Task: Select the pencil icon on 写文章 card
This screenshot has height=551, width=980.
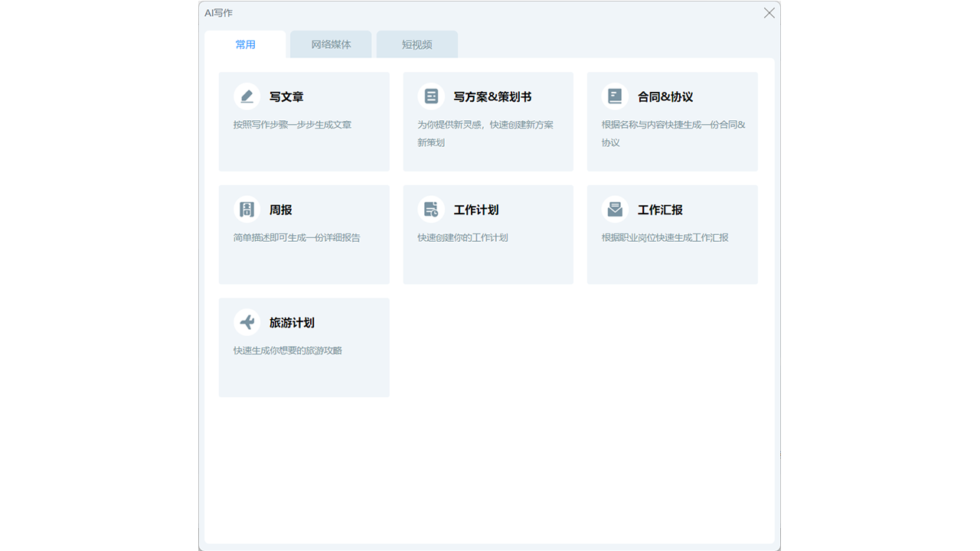Action: click(247, 96)
